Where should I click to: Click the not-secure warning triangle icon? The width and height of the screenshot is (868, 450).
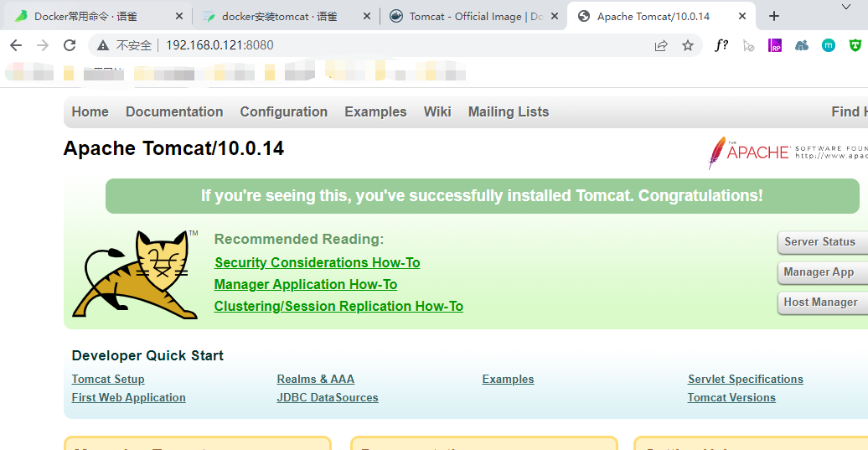click(x=103, y=45)
